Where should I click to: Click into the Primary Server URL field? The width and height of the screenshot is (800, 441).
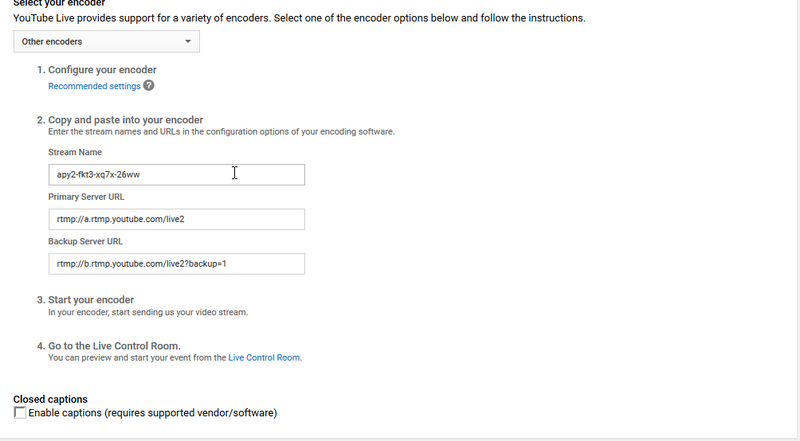tap(177, 219)
